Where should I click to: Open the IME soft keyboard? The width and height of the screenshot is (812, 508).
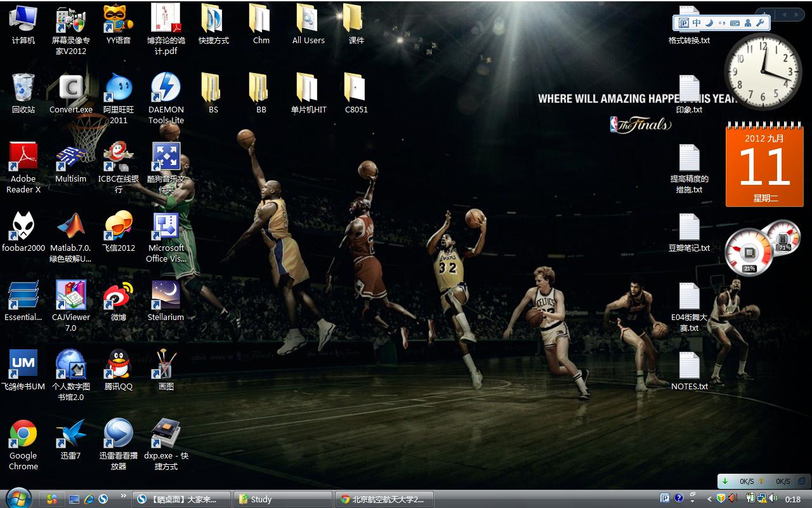coord(735,23)
